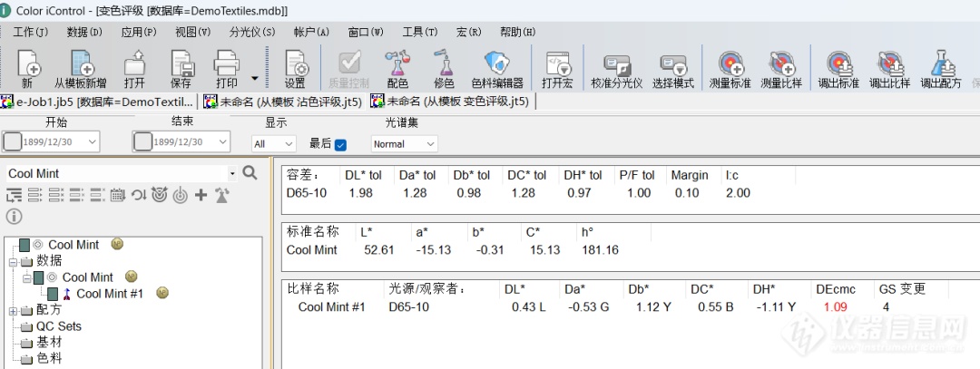Screen dimensions: 980x369
Task: Open the 工作(J) menu
Action: click(x=31, y=33)
